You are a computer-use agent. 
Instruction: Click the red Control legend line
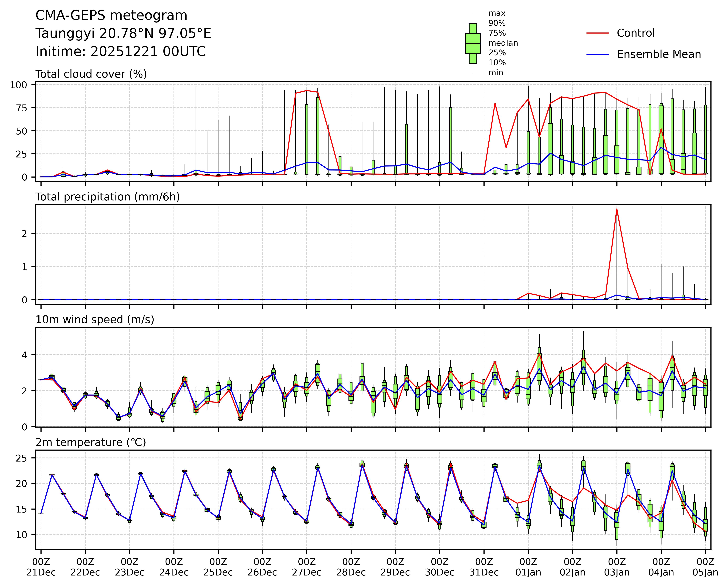click(597, 33)
